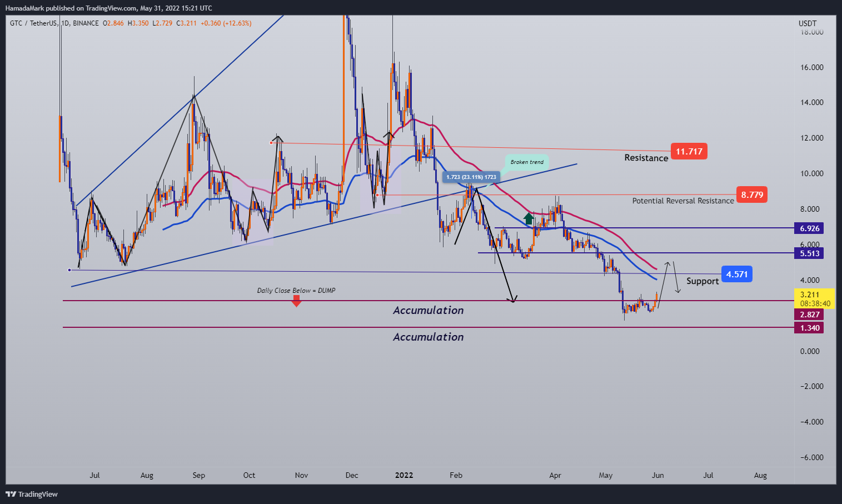842x504 pixels.
Task: Click the 2.827 price axis label
Action: (x=809, y=315)
